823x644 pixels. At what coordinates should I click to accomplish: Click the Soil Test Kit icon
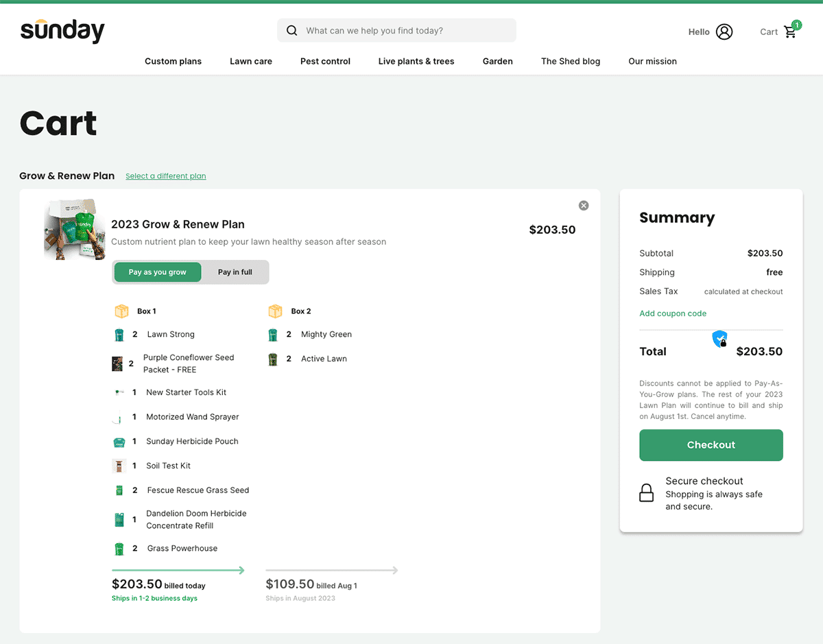[x=119, y=466]
